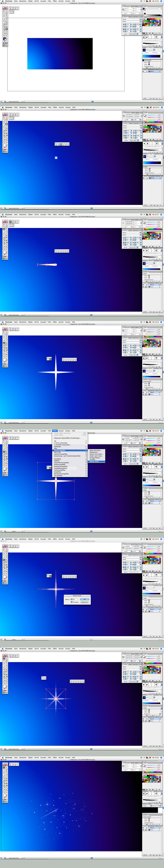Open Roman style dropdown in the Mo 20:26 screenshot

[140, 22]
